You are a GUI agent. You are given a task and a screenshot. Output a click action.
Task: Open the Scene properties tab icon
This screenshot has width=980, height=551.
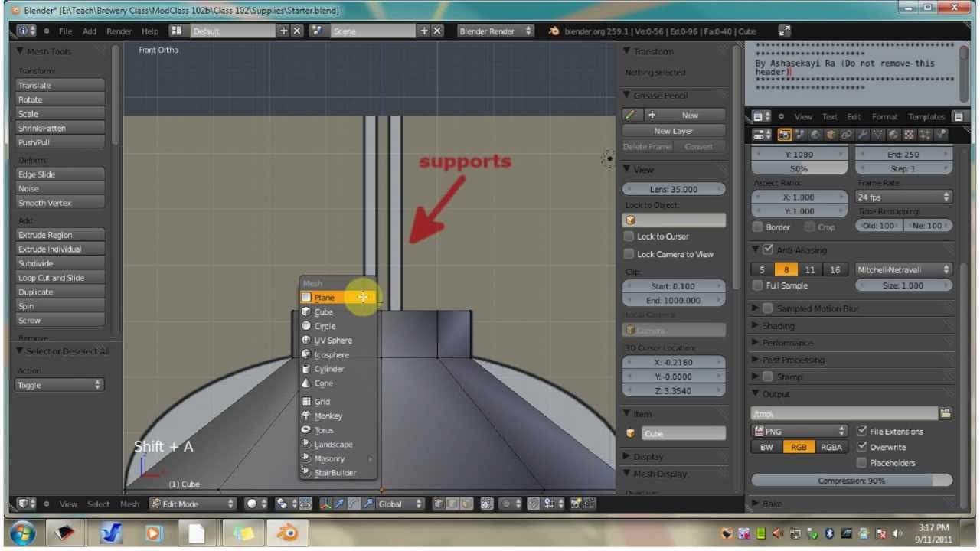point(801,135)
